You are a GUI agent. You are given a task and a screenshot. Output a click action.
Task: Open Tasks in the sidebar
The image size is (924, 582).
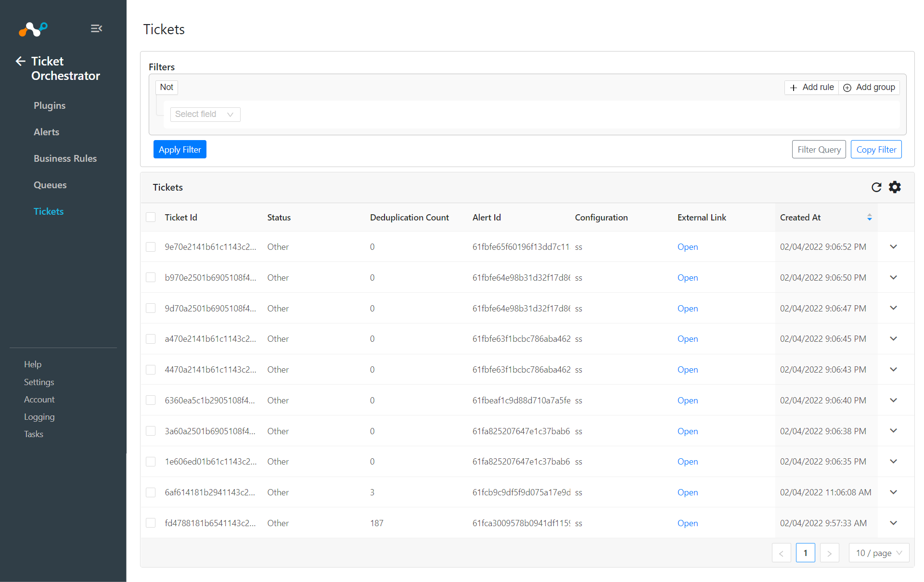click(x=34, y=434)
